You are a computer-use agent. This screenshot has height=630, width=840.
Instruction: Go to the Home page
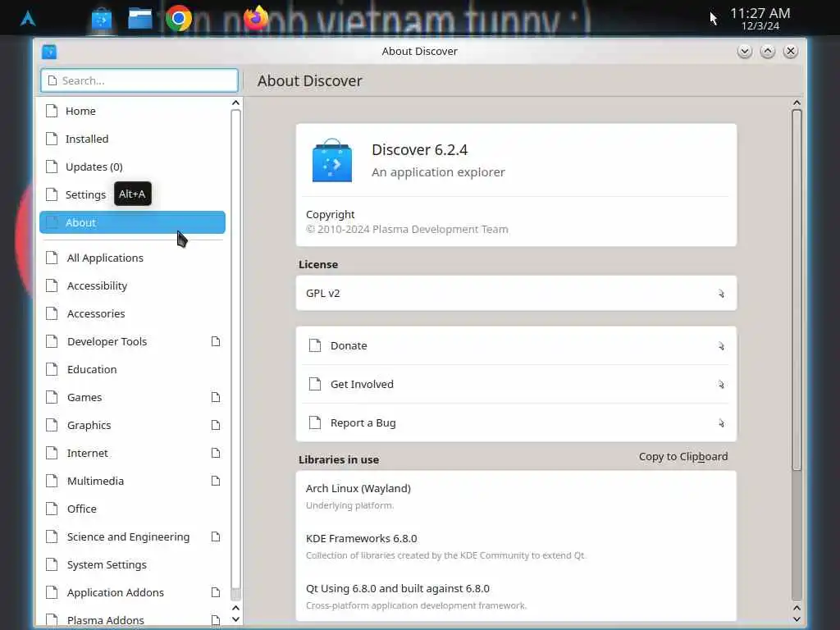pos(132,111)
